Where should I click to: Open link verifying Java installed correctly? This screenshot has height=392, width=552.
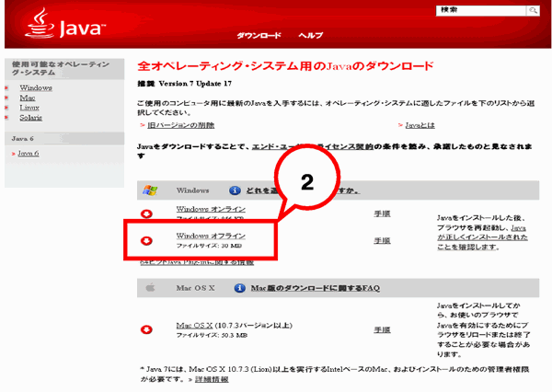point(482,237)
